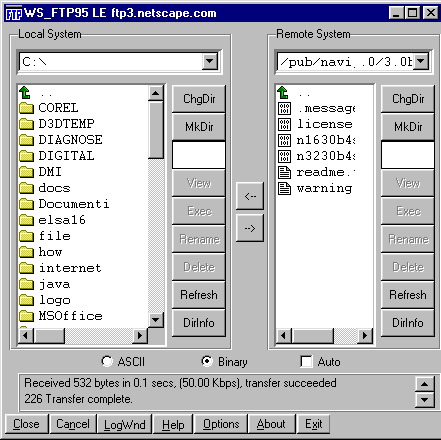Open the LogWnd window
Screen dimensions: 441x440
[125, 424]
